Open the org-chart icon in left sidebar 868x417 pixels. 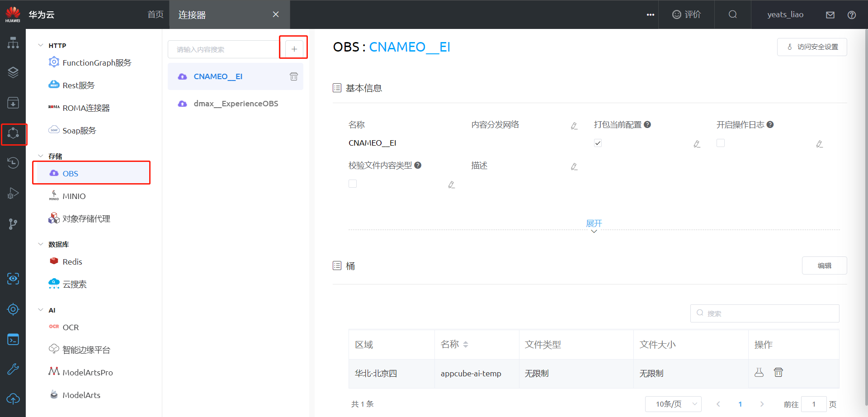pyautogui.click(x=13, y=43)
